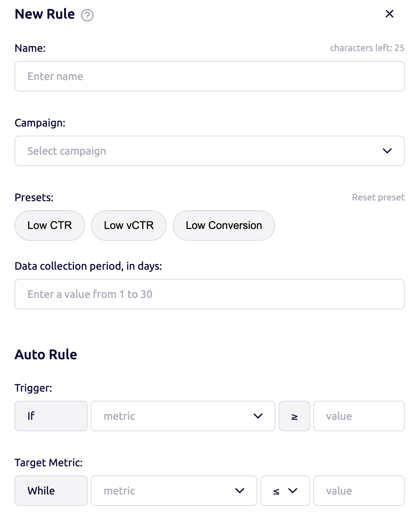Focus the Trigger value field
The width and height of the screenshot is (420, 512).
[x=359, y=416]
